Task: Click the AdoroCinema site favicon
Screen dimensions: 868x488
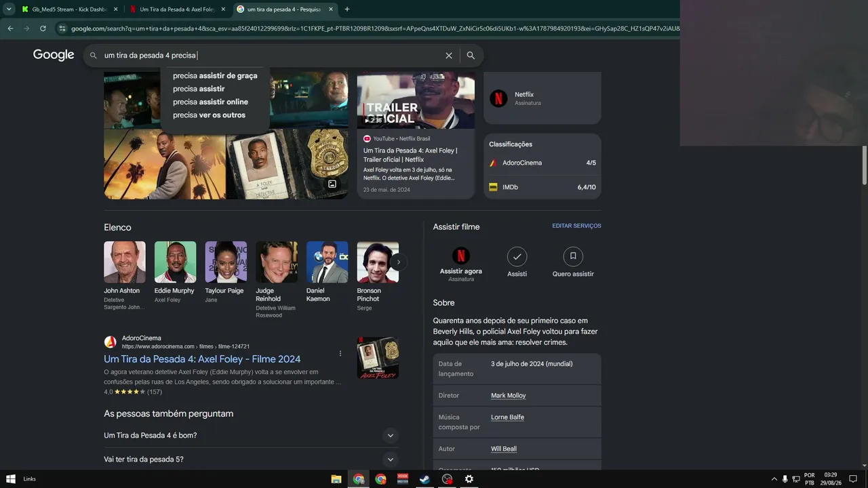Action: pyautogui.click(x=110, y=342)
